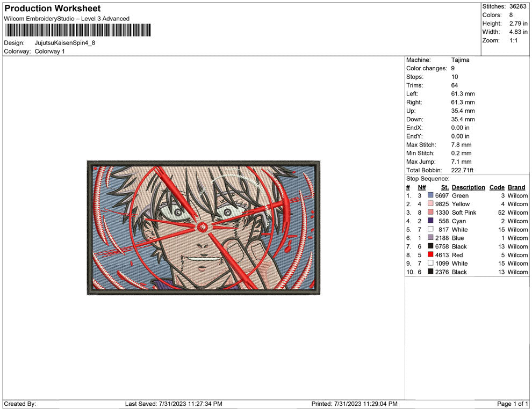This screenshot has width=532, height=409.
Task: Click the "Description" column header
Action: (468, 187)
